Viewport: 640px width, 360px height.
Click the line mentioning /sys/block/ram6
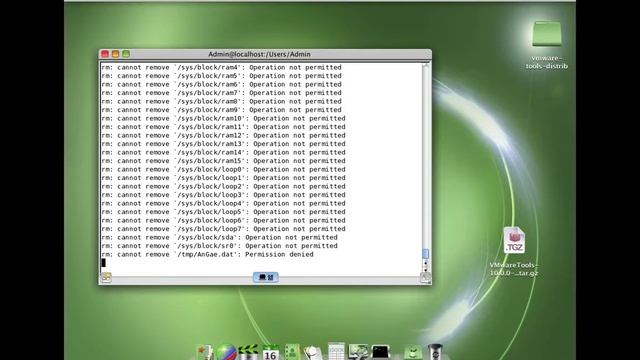click(221, 84)
